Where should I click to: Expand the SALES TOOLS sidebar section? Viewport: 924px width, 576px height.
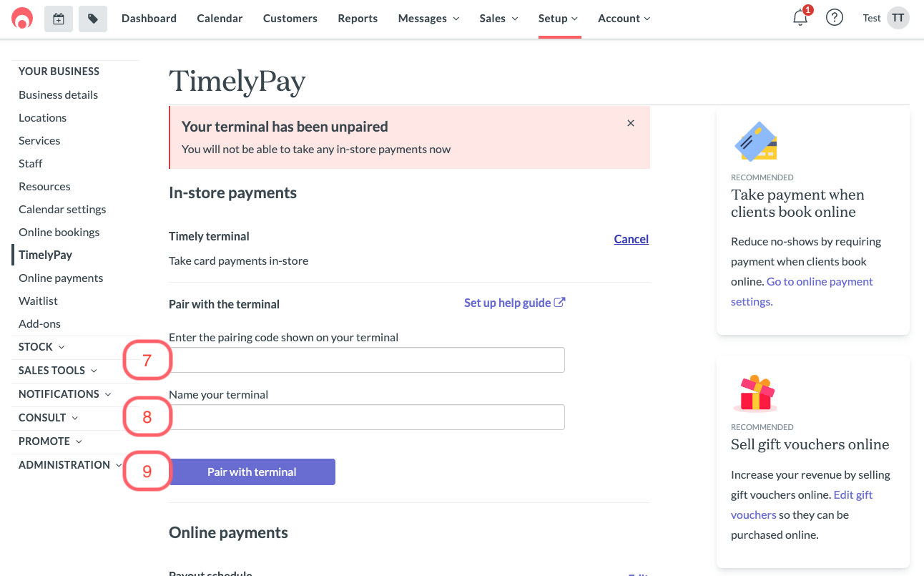[58, 371]
